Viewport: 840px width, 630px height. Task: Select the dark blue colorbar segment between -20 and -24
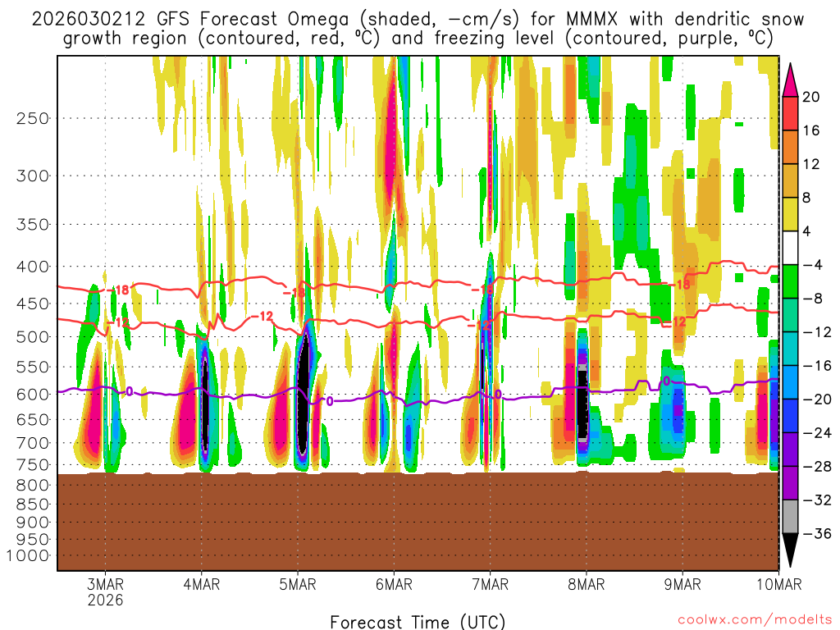point(791,416)
